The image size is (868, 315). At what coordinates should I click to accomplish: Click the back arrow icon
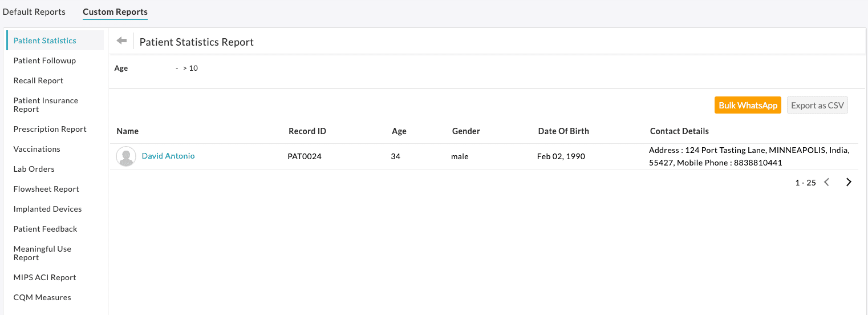click(x=121, y=41)
